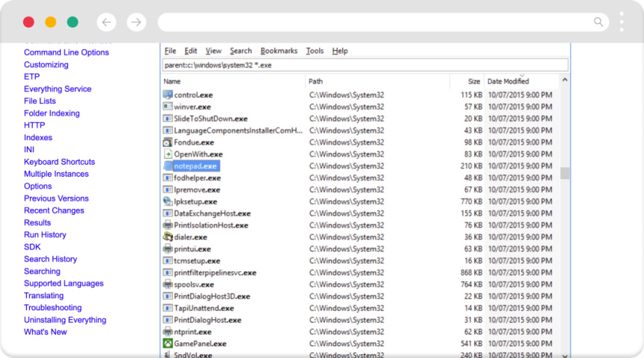This screenshot has width=644, height=358.
Task: Open the Supported Languages link
Action: click(63, 283)
